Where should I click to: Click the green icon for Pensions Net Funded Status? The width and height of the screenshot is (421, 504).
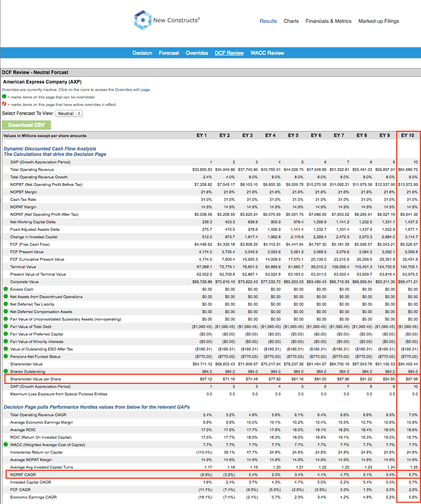point(6,356)
